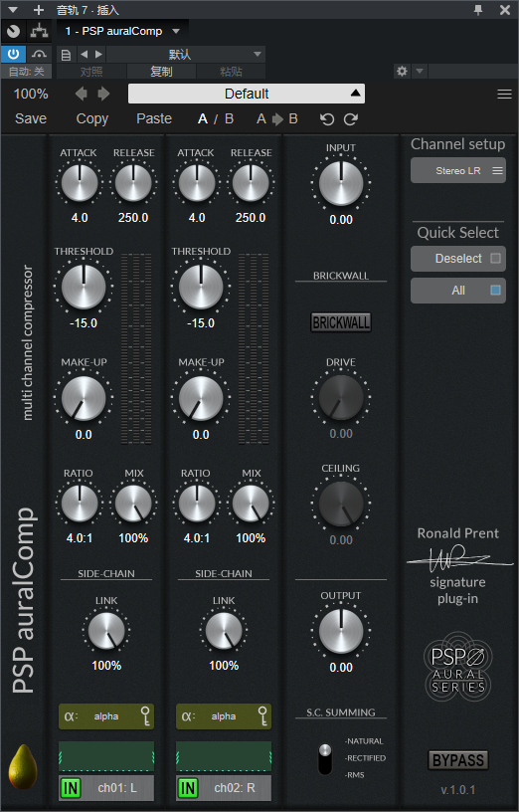Click the ch02: R channel label
The image size is (519, 812).
coord(235,788)
